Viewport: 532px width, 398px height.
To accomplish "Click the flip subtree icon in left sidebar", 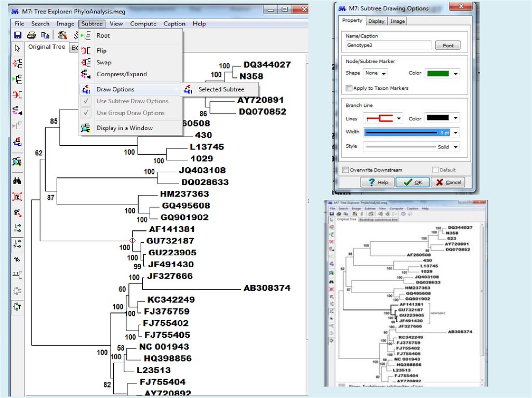I will 18,95.
